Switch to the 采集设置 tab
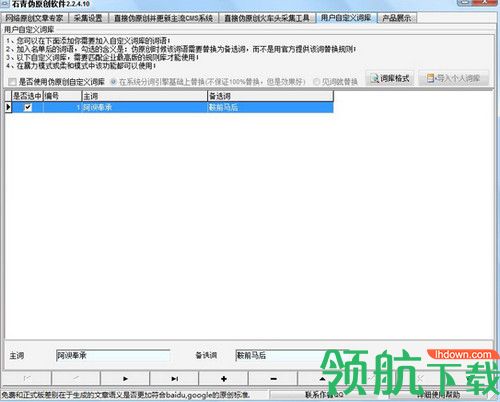This screenshot has height=402, width=500. [x=88, y=18]
